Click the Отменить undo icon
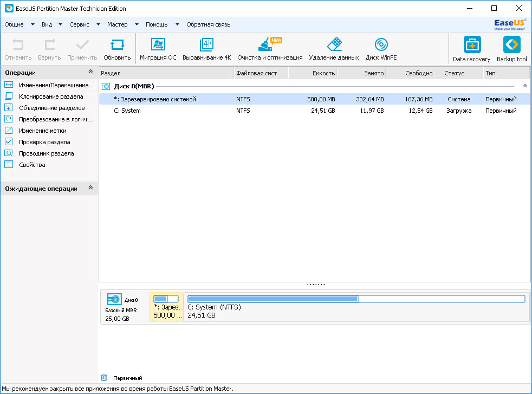 coord(18,45)
